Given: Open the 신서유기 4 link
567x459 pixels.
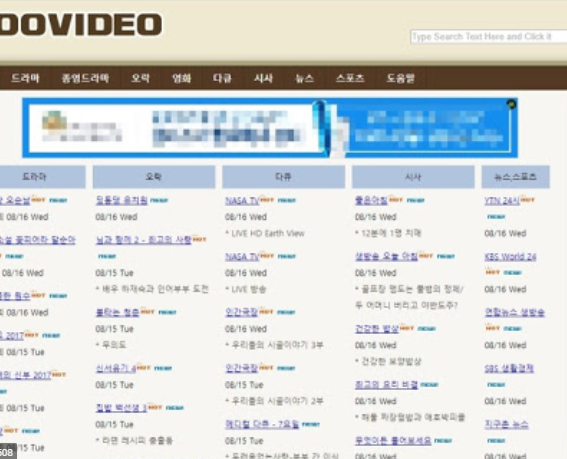Looking at the screenshot, I should 116,368.
